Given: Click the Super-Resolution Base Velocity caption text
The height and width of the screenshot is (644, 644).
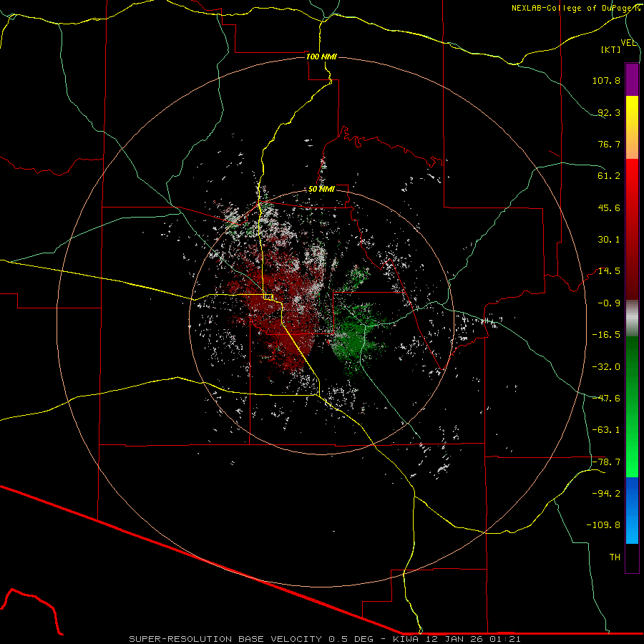Looking at the screenshot, I should 325,639.
